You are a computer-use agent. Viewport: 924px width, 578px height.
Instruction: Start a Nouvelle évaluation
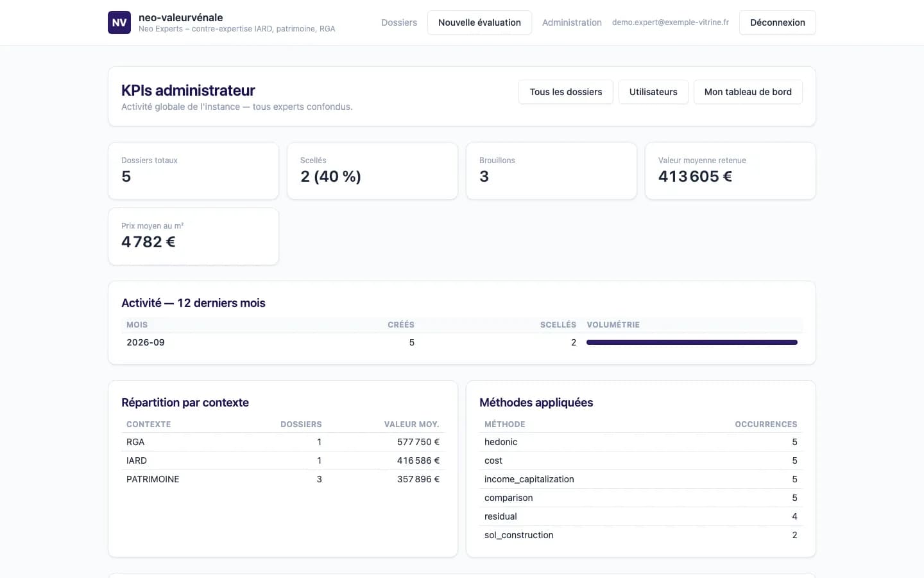pos(479,22)
